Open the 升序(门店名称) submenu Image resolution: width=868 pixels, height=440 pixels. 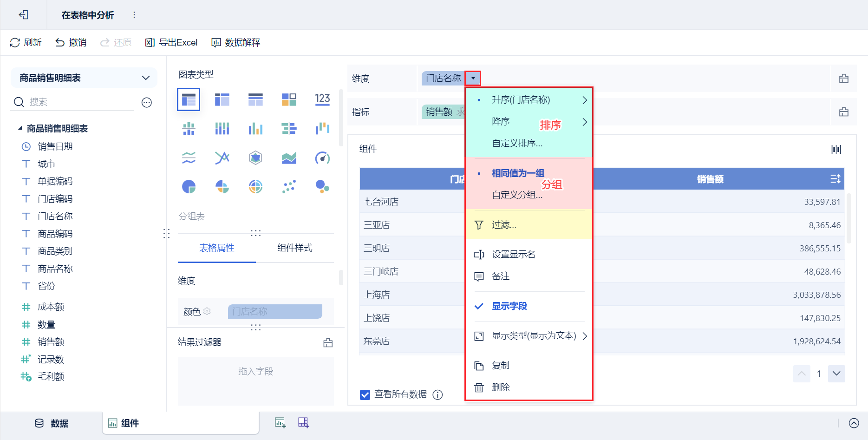[529, 100]
